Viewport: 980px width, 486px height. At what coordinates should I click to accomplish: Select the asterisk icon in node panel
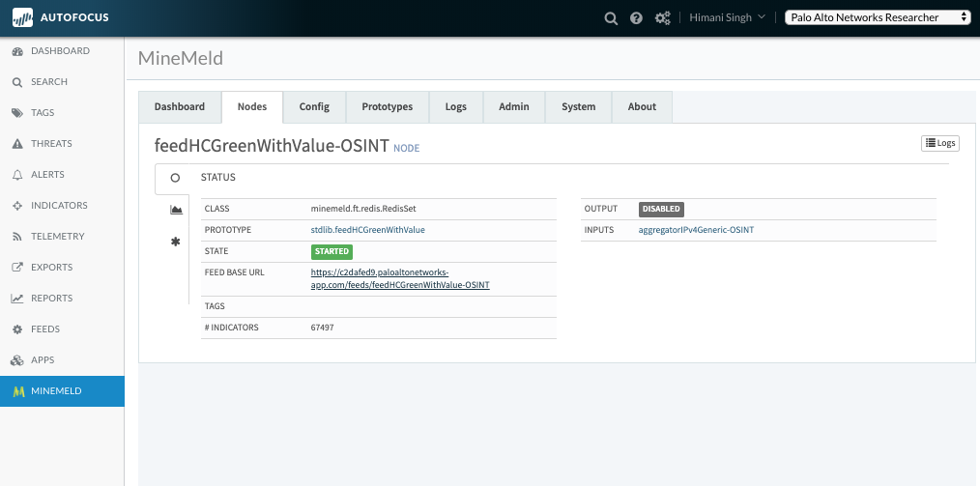[175, 242]
